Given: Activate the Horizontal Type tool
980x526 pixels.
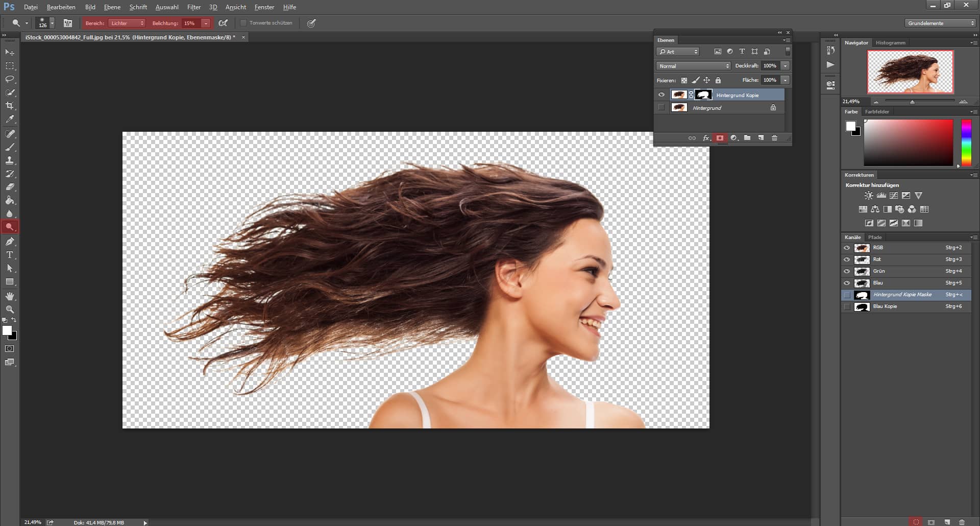Looking at the screenshot, I should coord(10,255).
